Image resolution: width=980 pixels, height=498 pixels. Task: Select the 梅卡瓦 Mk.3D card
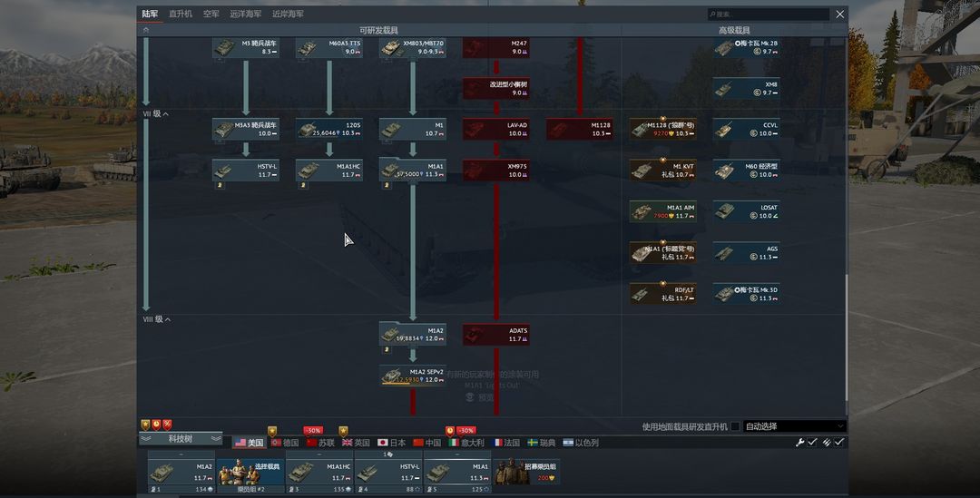click(x=746, y=294)
